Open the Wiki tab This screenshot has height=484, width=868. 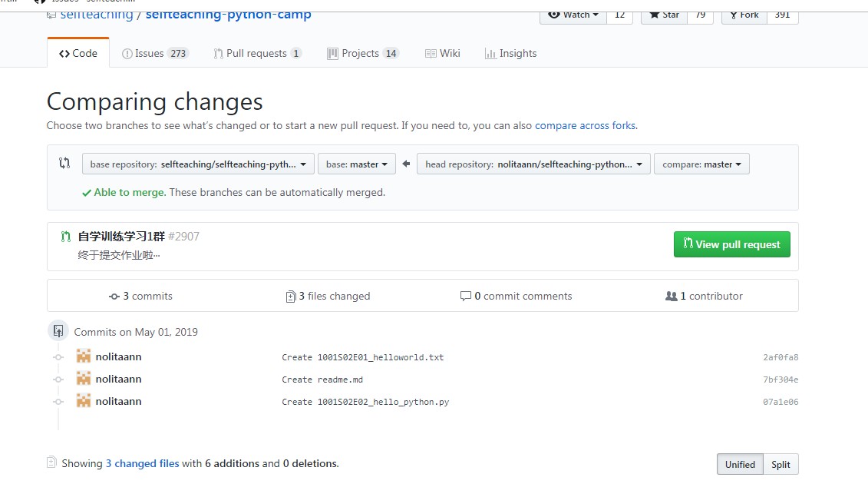pos(442,53)
